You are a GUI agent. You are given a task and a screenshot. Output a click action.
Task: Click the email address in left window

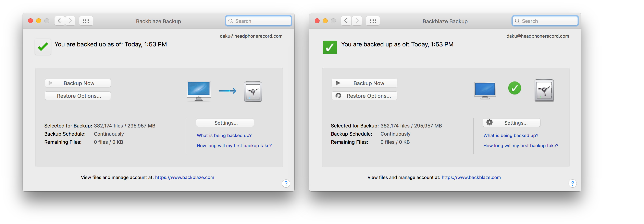coord(251,36)
